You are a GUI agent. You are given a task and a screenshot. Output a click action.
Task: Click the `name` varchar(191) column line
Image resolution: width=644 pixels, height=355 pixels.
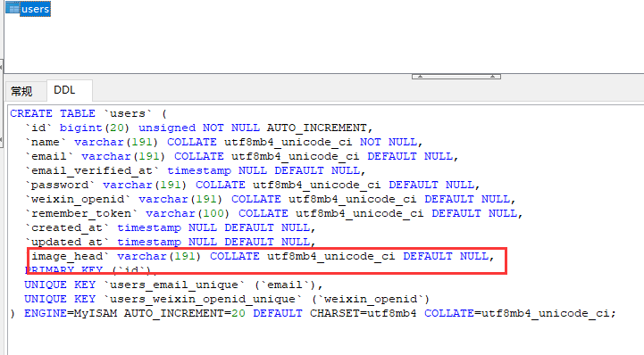[x=224, y=142]
